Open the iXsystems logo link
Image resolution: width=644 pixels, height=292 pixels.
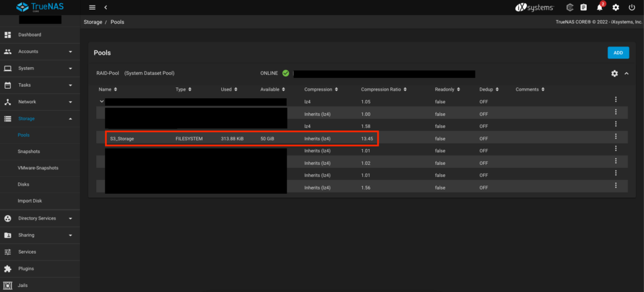pos(535,8)
